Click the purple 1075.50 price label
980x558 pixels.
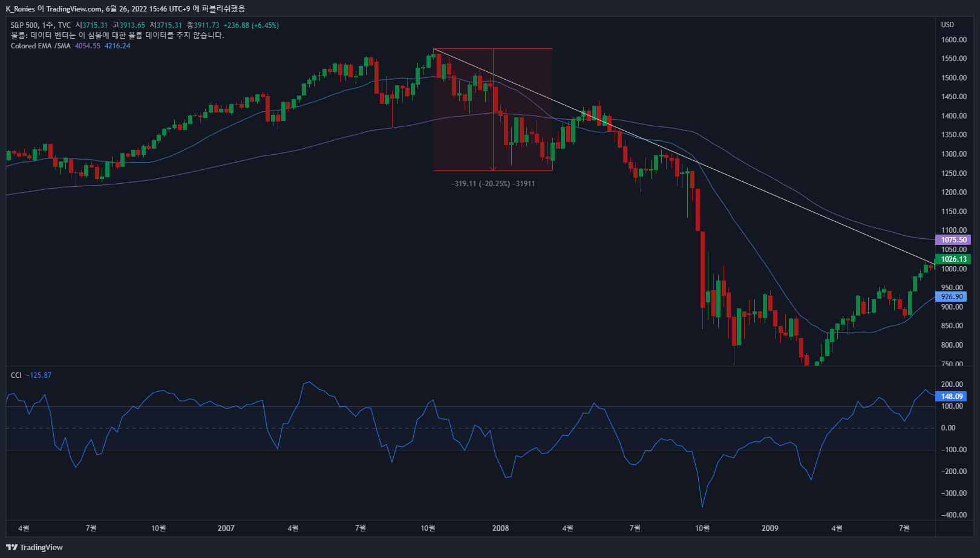[953, 240]
